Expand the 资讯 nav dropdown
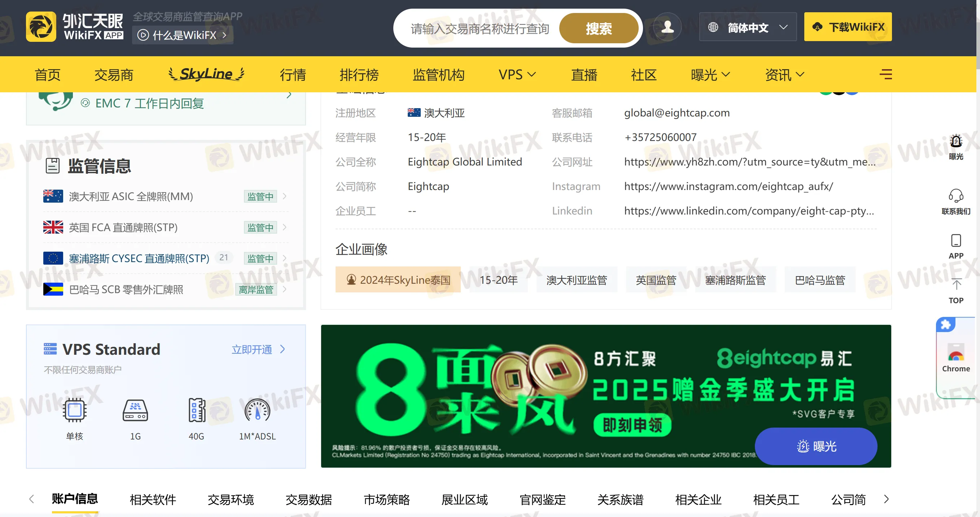This screenshot has height=517, width=980. click(x=800, y=74)
